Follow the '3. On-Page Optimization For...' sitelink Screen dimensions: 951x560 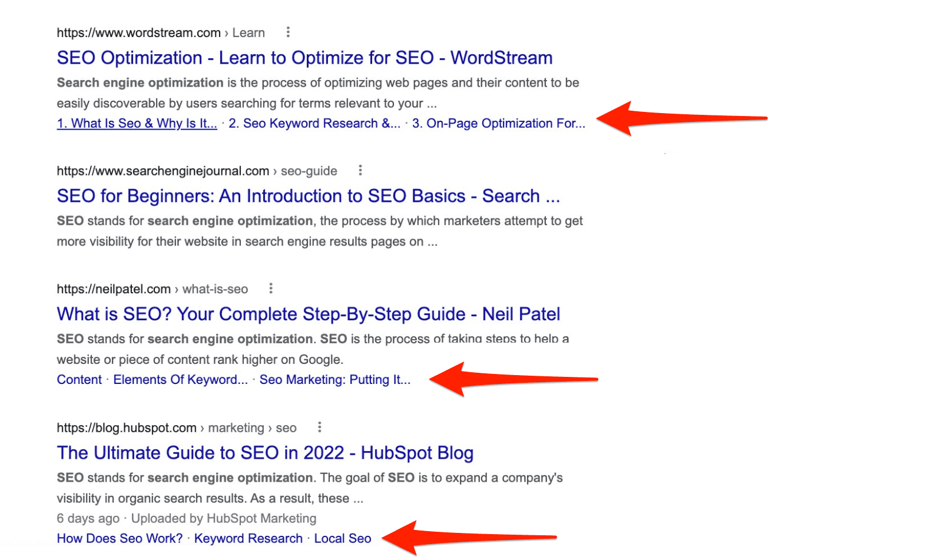499,124
